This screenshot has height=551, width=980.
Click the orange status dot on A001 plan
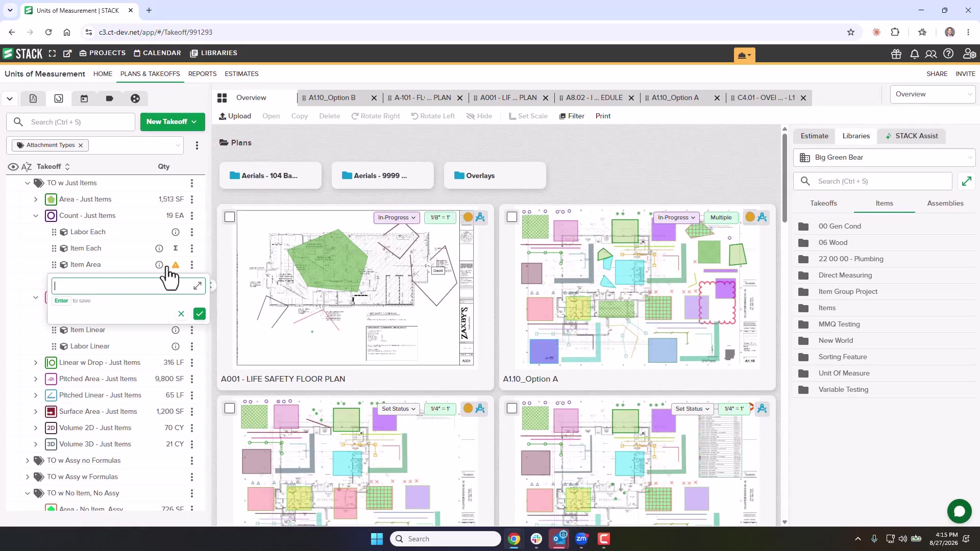(468, 217)
